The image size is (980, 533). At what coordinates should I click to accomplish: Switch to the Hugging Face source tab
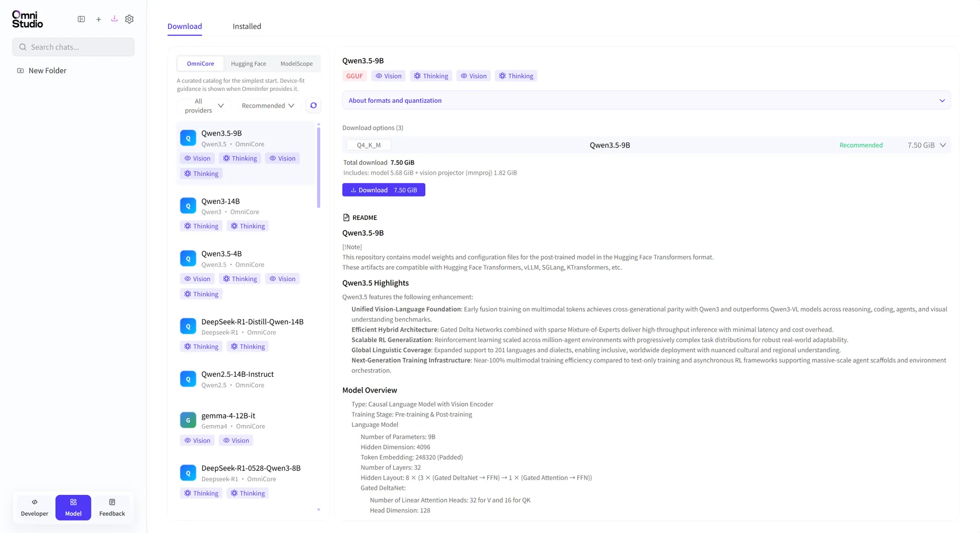pyautogui.click(x=249, y=64)
